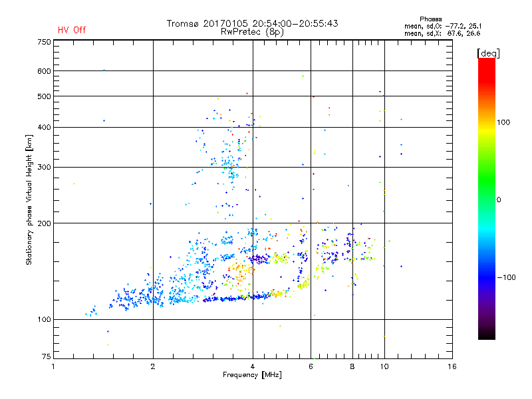This screenshot has height=399, width=532.
Task: Click the colorbar tick label '100'
Action: (503, 122)
